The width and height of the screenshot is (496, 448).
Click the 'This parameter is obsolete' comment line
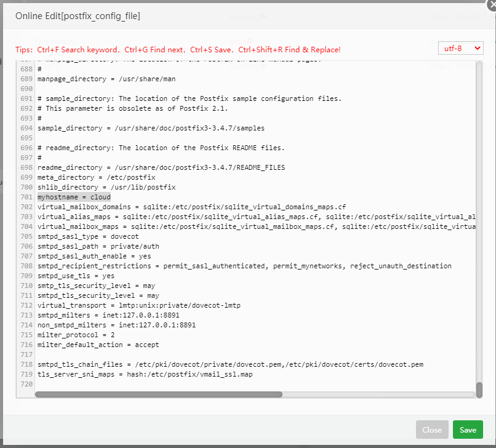pos(132,108)
